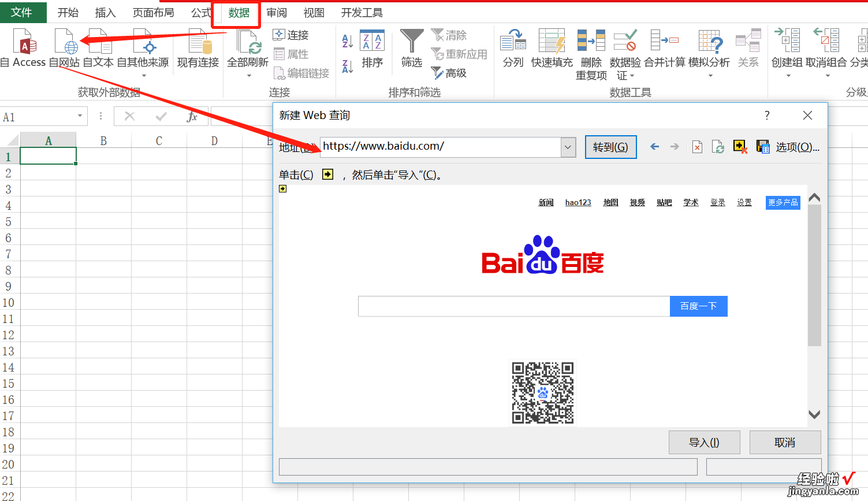Switch to Review (审阅) tab
This screenshot has width=868, height=501.
[x=277, y=13]
